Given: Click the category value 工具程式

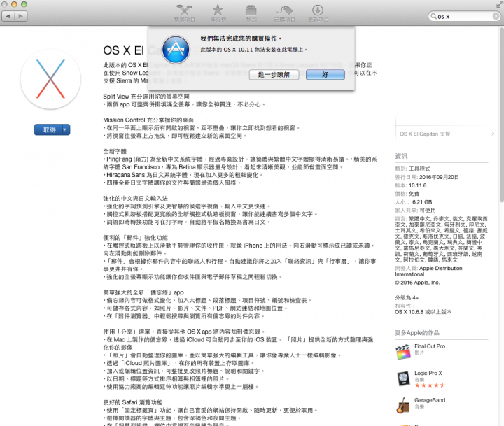Looking at the screenshot, I should (419, 169).
